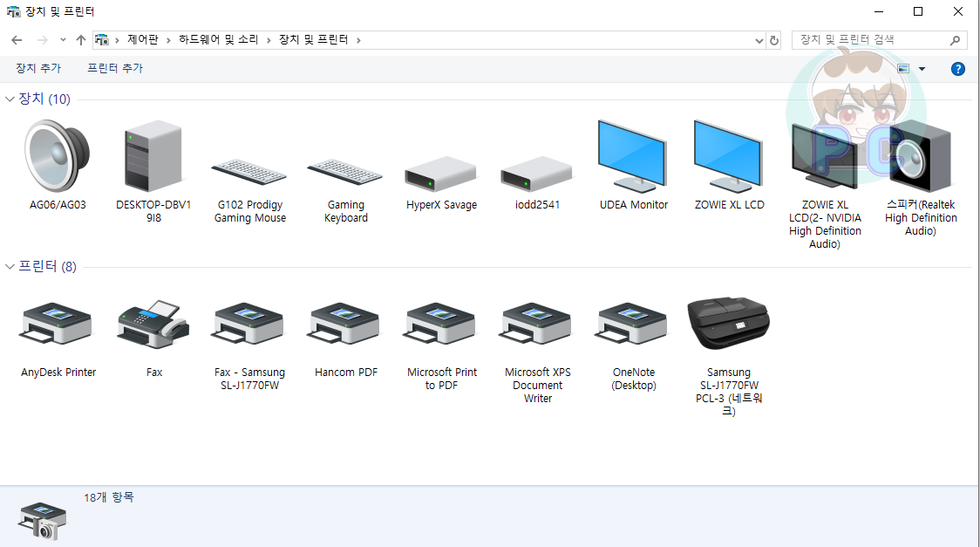The height and width of the screenshot is (547, 980).
Task: Select the Microsoft Print to PDF icon
Action: 440,323
